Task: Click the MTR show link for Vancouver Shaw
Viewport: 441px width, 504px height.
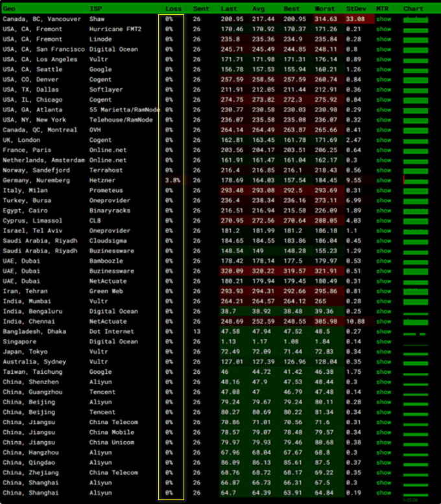Action: (x=383, y=19)
